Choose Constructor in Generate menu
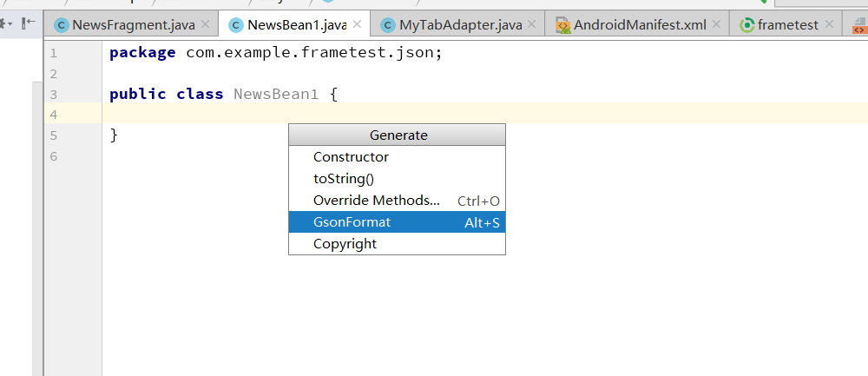This screenshot has height=376, width=868. (x=397, y=156)
